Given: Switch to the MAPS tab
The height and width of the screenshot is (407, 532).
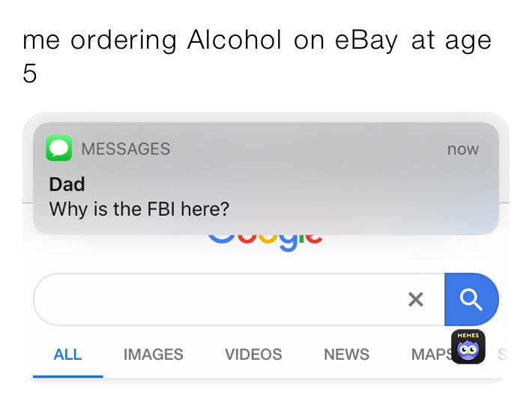Looking at the screenshot, I should (431, 355).
